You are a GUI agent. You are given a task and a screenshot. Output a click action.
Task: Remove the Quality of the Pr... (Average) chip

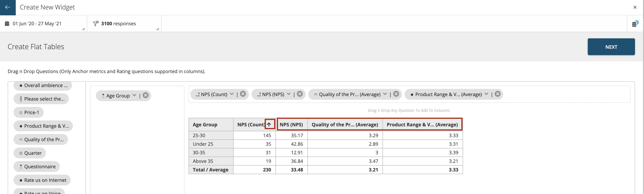pos(396,94)
